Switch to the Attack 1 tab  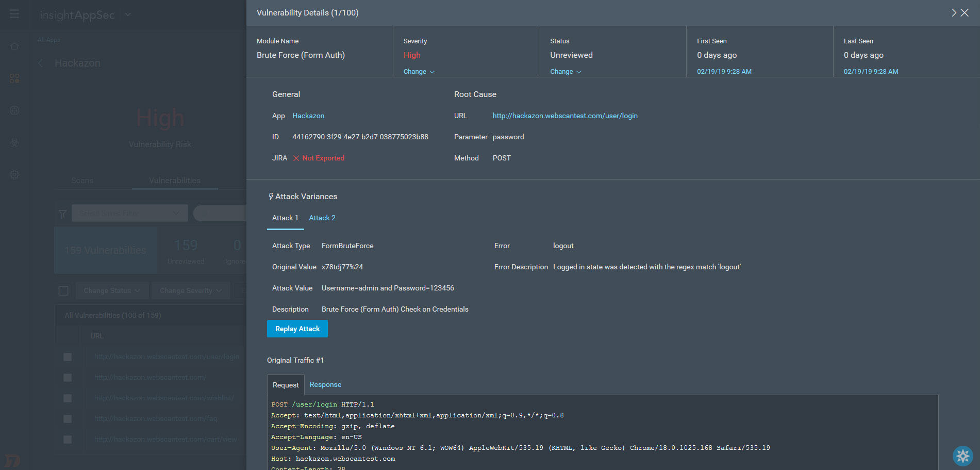285,218
